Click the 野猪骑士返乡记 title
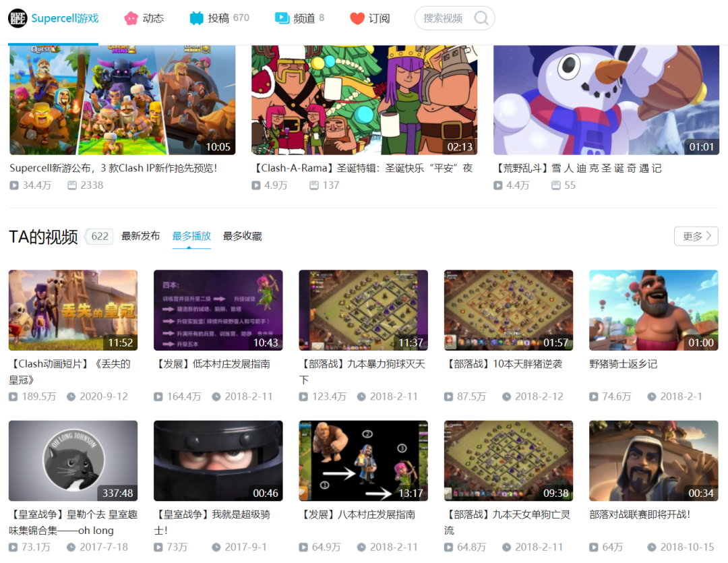The image size is (728, 563). [x=623, y=363]
